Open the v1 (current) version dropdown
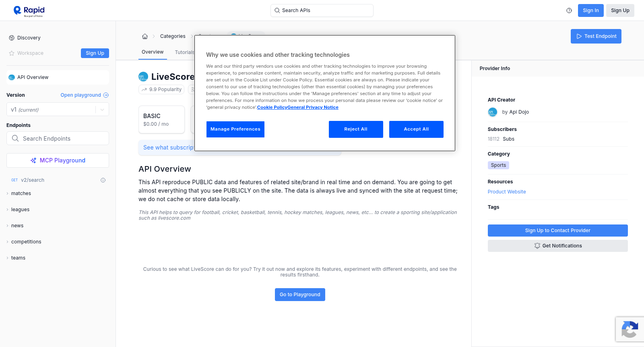Viewport: 644px width, 347px height. (x=58, y=110)
